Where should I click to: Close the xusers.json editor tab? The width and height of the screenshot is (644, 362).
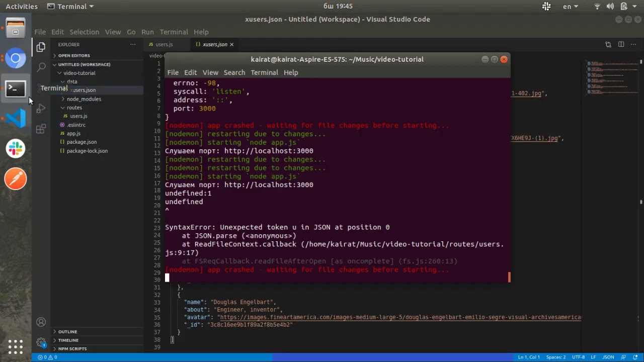point(231,45)
